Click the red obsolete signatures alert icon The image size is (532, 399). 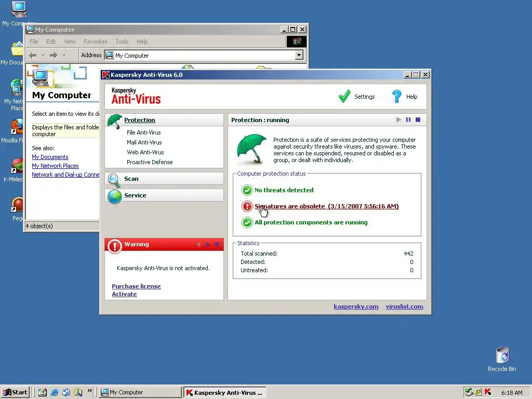pyautogui.click(x=247, y=206)
